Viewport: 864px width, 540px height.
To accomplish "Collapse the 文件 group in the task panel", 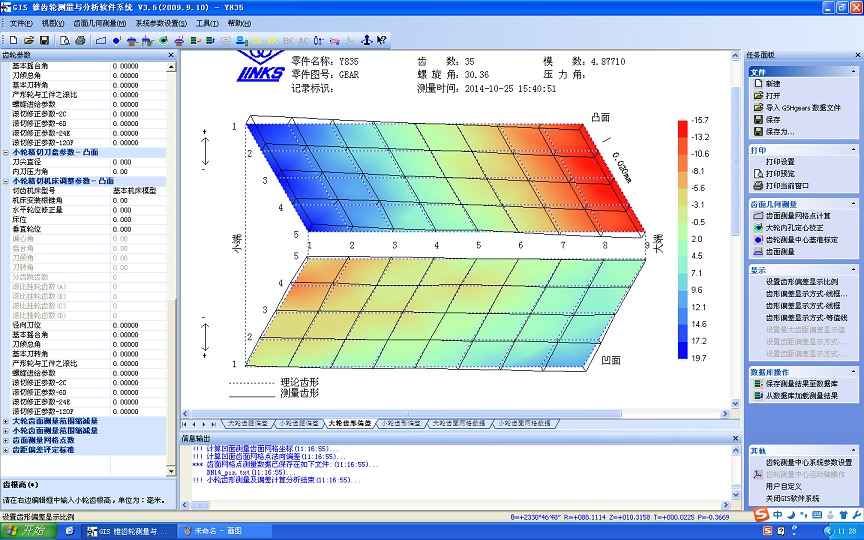I will click(854, 72).
